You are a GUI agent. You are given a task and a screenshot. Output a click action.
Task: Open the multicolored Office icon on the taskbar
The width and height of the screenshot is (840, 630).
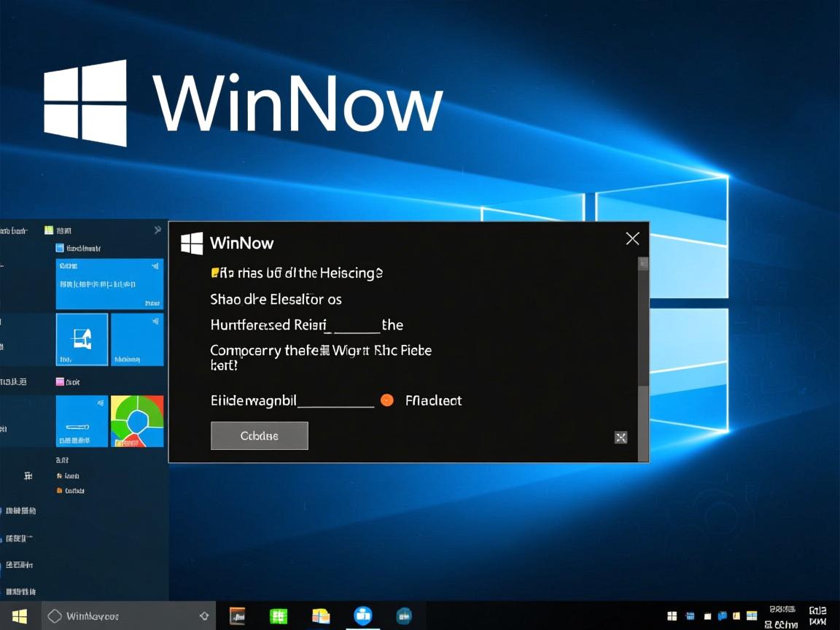pos(321,615)
